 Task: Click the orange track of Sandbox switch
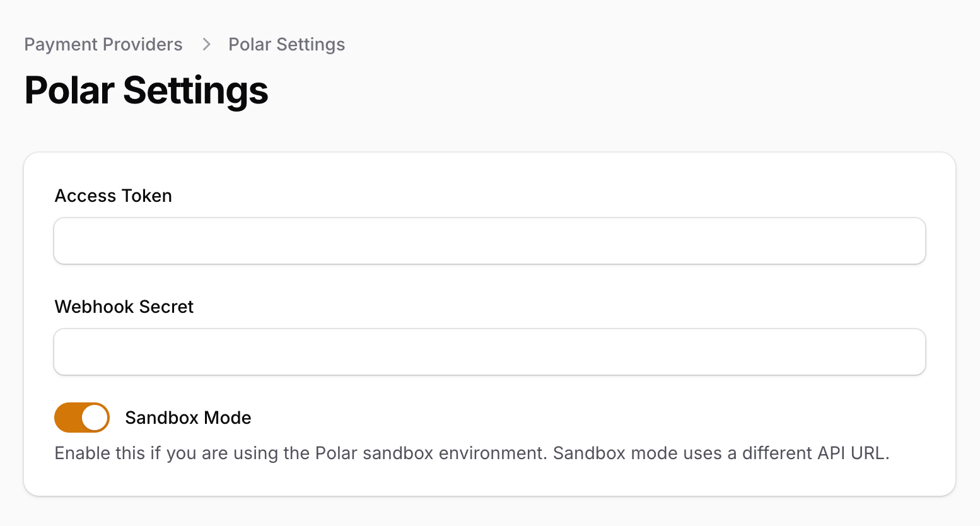[67, 418]
